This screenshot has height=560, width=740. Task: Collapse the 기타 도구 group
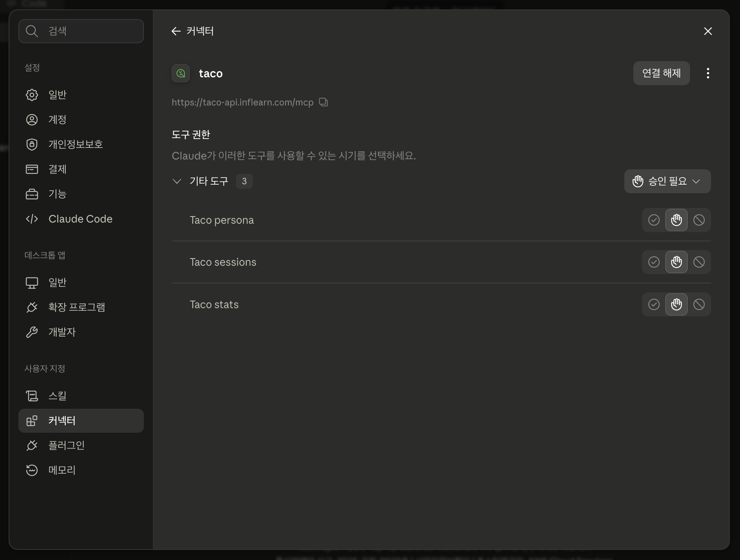coord(177,181)
